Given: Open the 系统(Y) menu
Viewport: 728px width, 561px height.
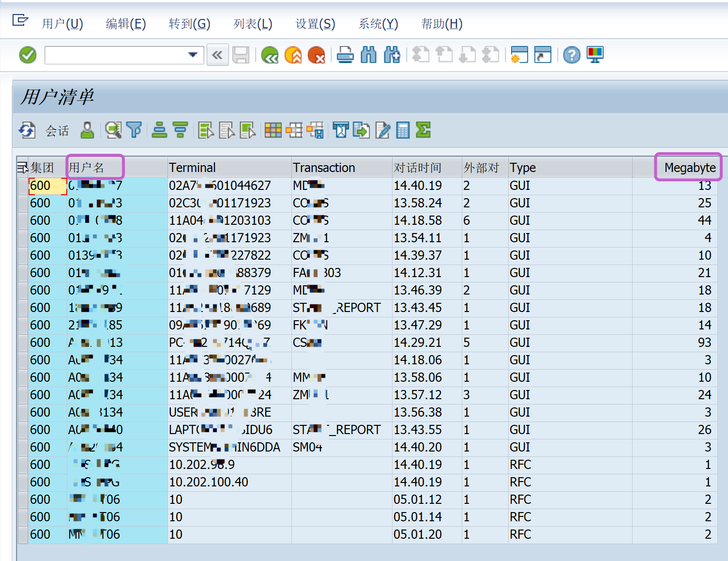Looking at the screenshot, I should click(x=378, y=24).
